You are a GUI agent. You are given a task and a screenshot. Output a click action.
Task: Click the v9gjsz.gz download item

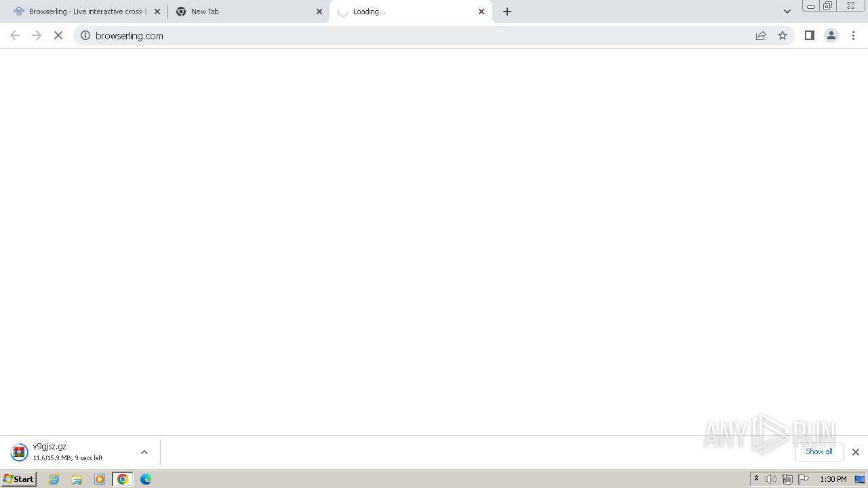click(x=80, y=452)
